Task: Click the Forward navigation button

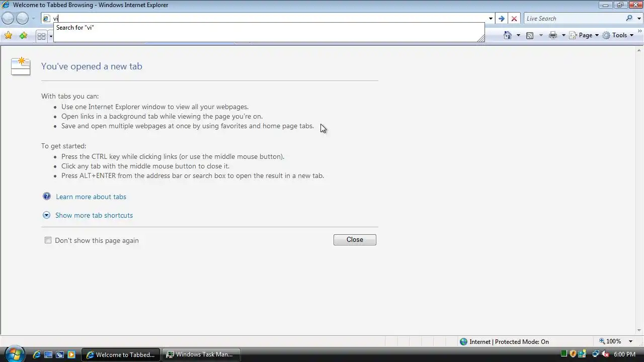Action: tap(22, 19)
